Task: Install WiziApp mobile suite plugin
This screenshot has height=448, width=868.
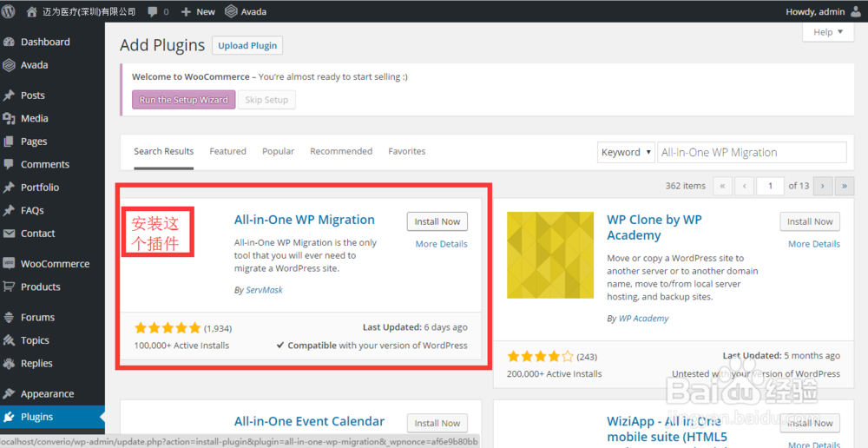Action: pyautogui.click(x=810, y=423)
